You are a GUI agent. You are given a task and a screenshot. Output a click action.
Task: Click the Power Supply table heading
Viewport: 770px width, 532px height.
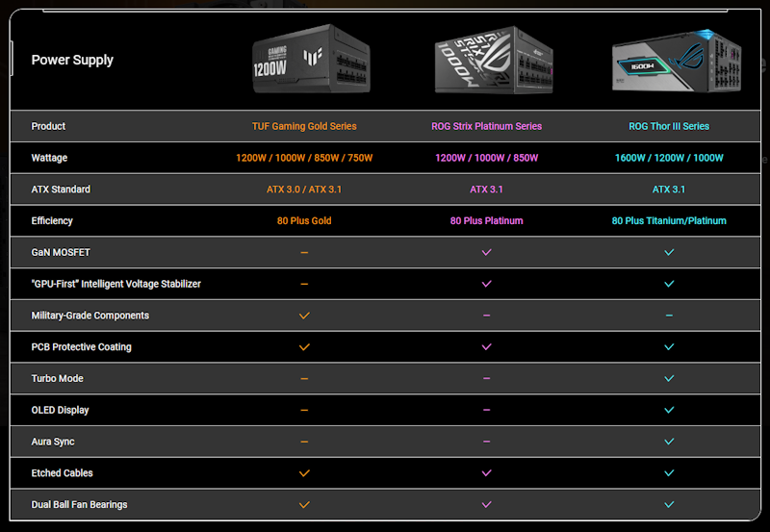[72, 60]
